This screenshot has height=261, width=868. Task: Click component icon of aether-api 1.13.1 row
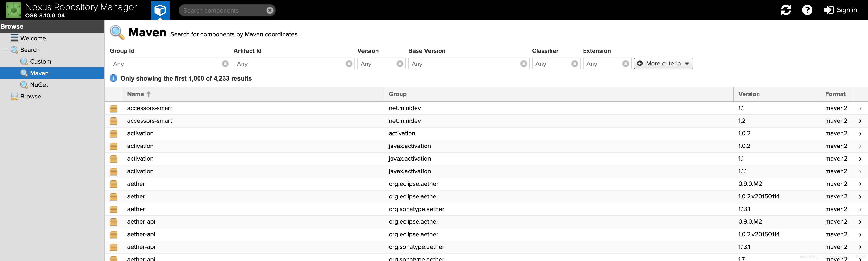[114, 247]
